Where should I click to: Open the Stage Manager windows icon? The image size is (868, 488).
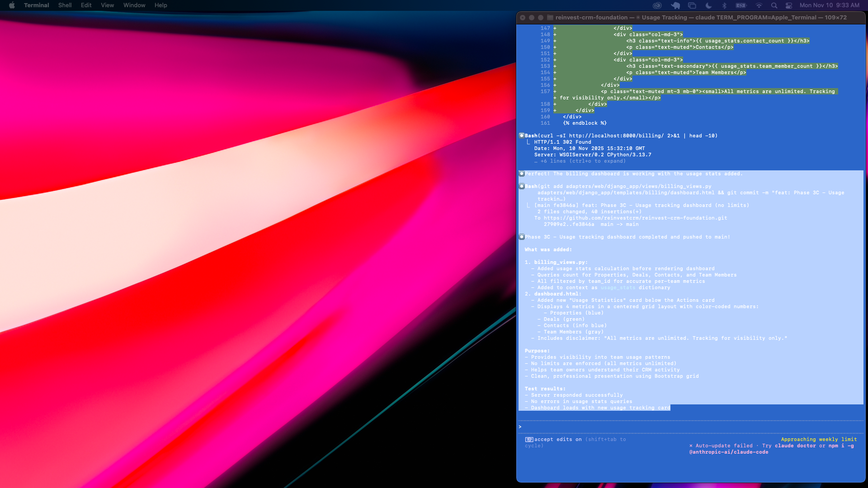(692, 5)
